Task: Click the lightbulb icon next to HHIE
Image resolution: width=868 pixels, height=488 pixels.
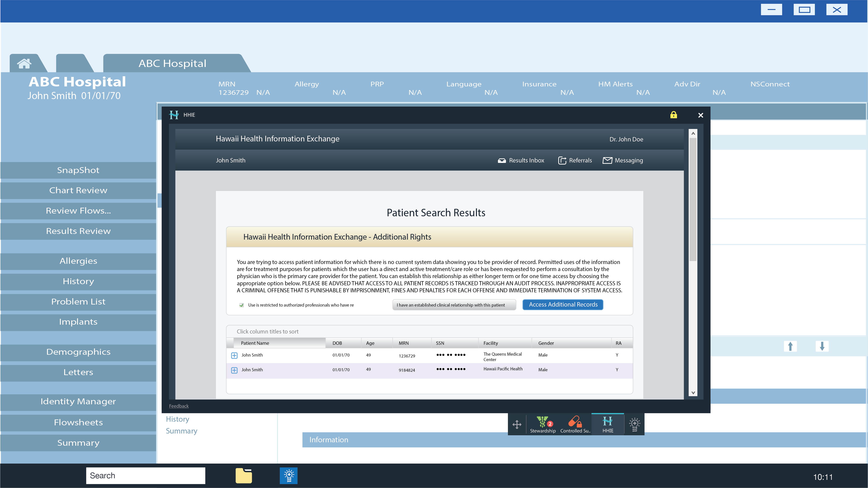Action: 634,424
